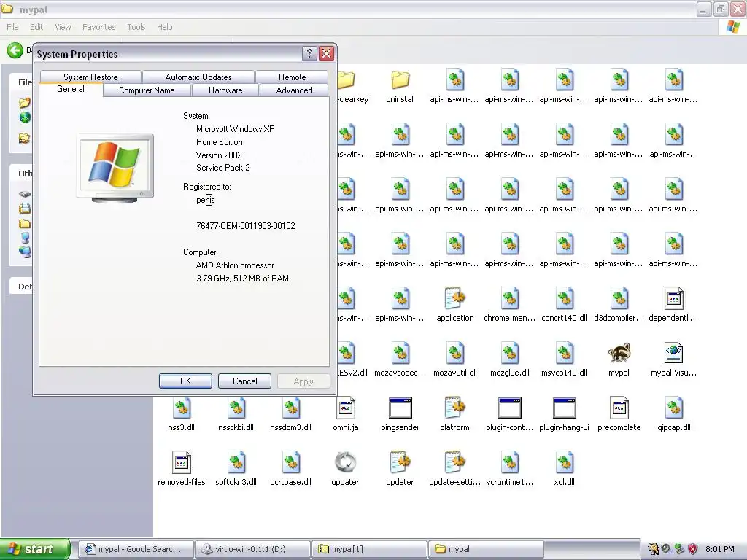Image resolution: width=747 pixels, height=560 pixels.
Task: Click the product ID 76477-OEM-0011903-00102
Action: [245, 226]
